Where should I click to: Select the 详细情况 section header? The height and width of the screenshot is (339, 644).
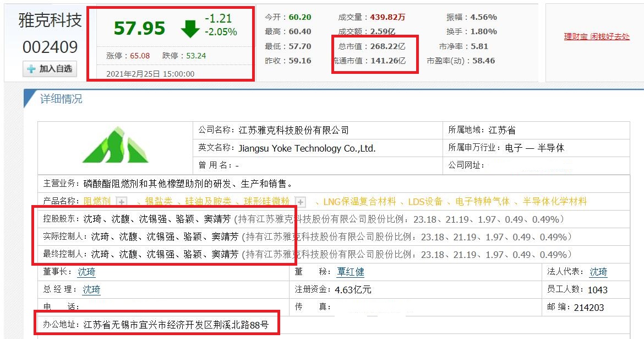coord(62,99)
